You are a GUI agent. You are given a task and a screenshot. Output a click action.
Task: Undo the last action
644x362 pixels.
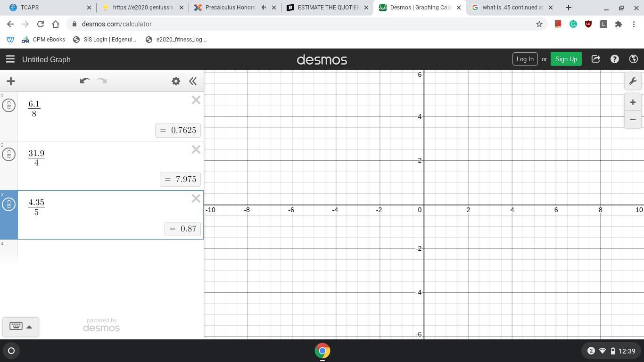(x=85, y=81)
